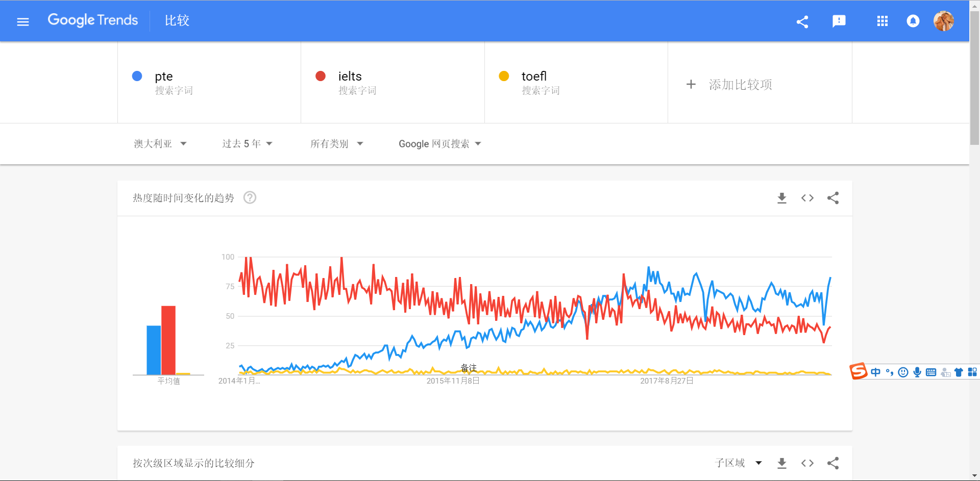Open the Google 网页搜索 search type dropdown
980x481 pixels.
click(x=440, y=144)
